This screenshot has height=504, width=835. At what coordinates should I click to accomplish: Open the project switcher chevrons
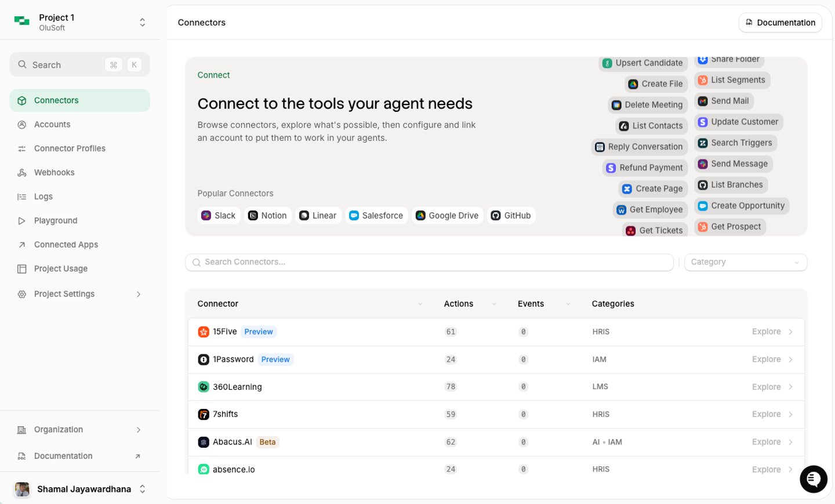pyautogui.click(x=143, y=22)
